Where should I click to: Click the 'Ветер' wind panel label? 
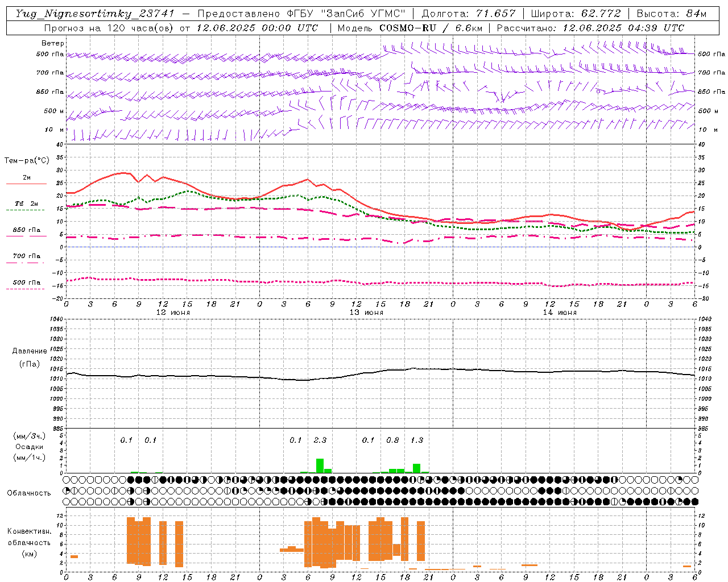click(53, 43)
